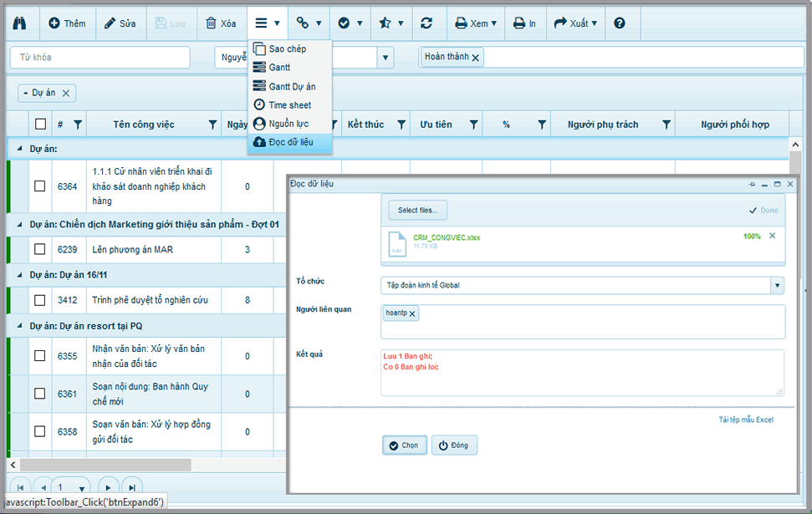Collapse the Dự án 16/11 group
Viewport: 812px width, 514px height.
(20, 275)
